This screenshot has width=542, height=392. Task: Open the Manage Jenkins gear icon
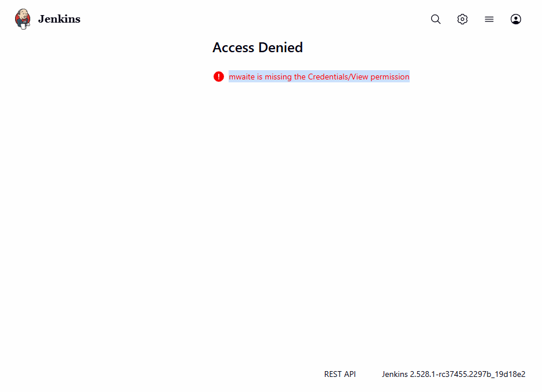pos(462,19)
